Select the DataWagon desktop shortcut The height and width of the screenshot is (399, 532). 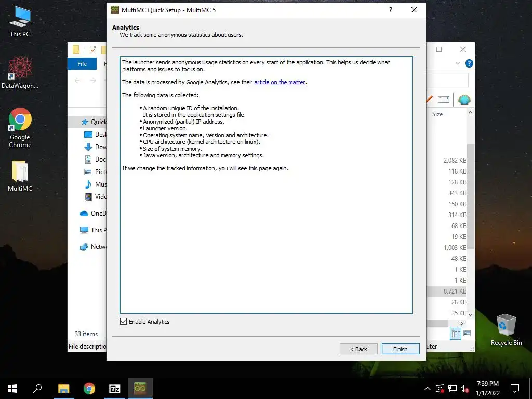[20, 72]
